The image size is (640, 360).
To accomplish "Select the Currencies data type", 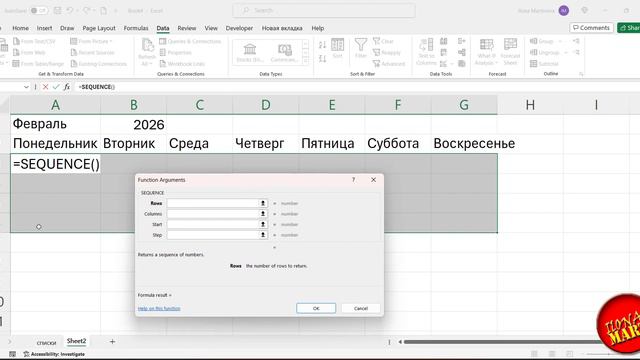I will pos(284,52).
